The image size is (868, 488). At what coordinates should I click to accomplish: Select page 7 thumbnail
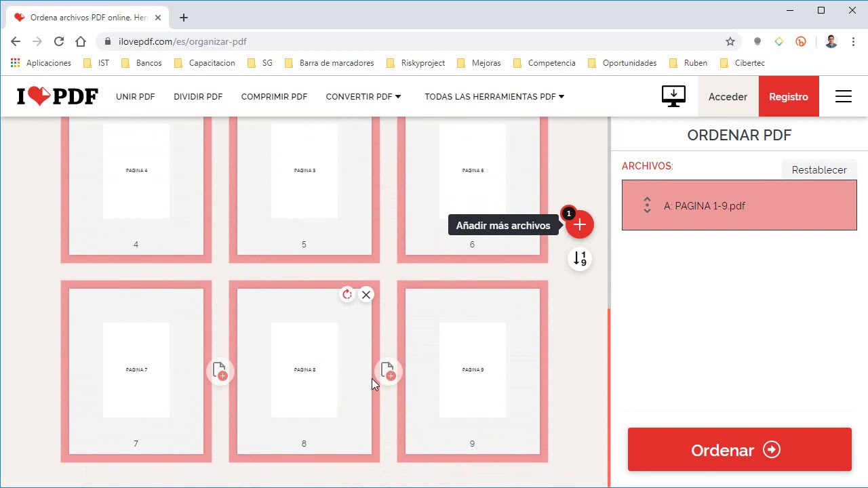[x=136, y=371]
